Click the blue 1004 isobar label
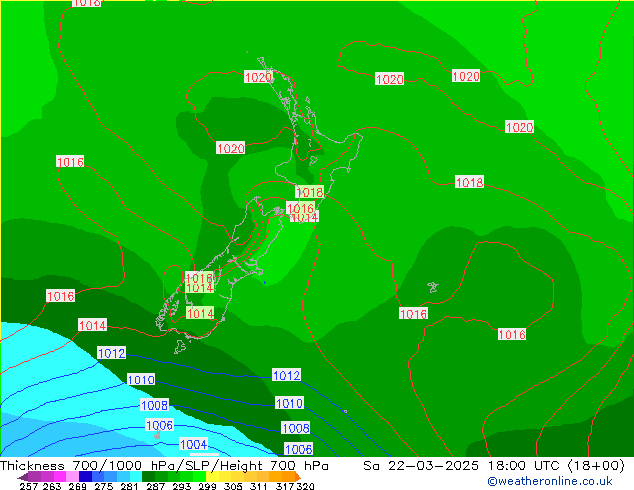The height and width of the screenshot is (490, 634). tap(194, 444)
